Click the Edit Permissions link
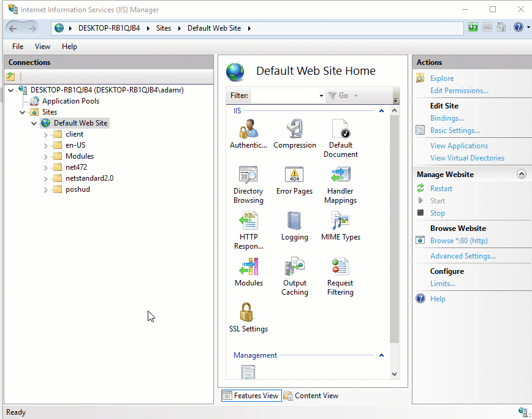The height and width of the screenshot is (419, 532). click(459, 91)
